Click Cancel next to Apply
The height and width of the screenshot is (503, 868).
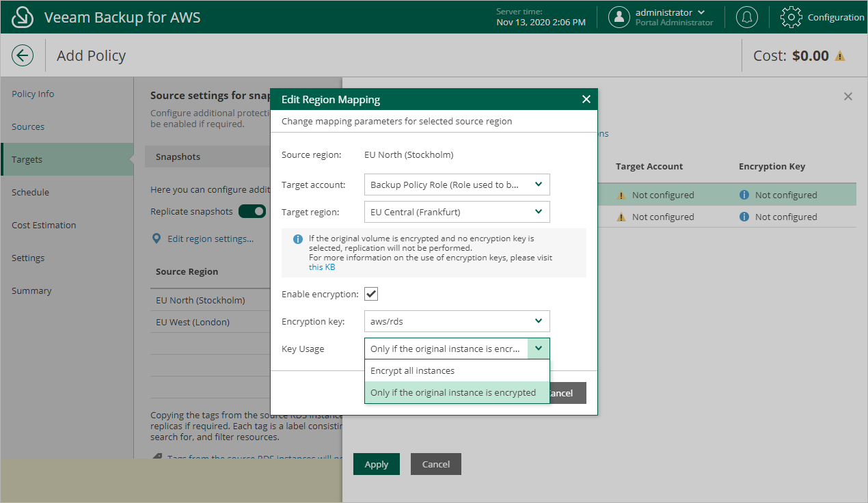[436, 464]
